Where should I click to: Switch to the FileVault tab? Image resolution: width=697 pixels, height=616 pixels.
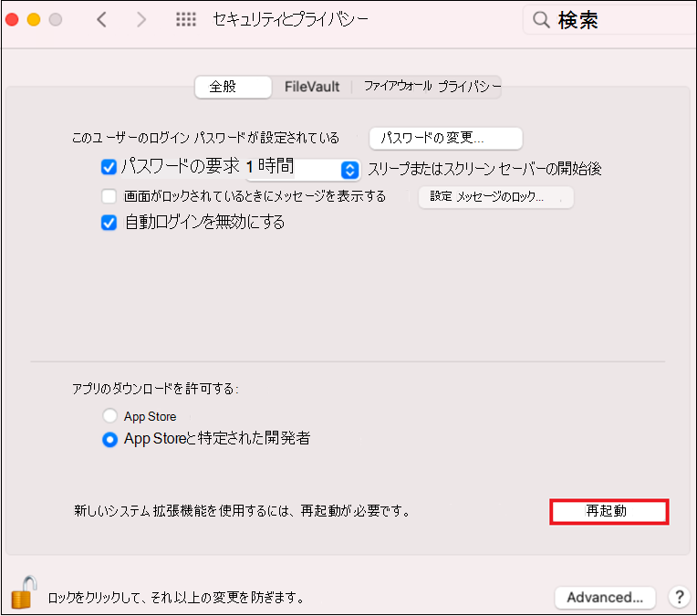point(312,87)
